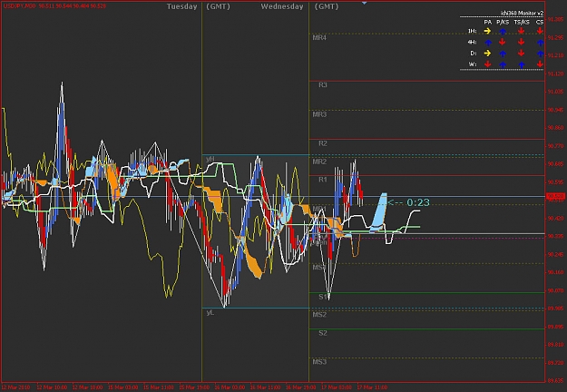Click the 'CS' column header in monitor
Image resolution: width=567 pixels, height=392 pixels.
540,22
